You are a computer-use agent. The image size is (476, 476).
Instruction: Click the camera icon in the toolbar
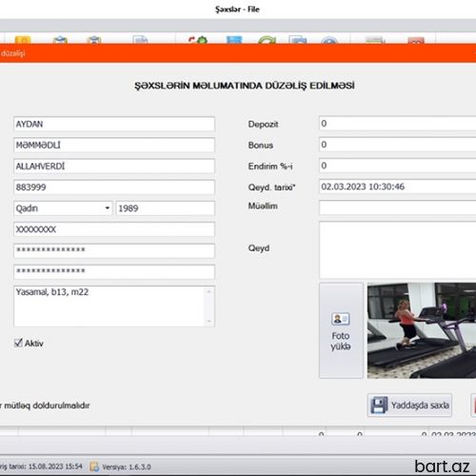[298, 40]
